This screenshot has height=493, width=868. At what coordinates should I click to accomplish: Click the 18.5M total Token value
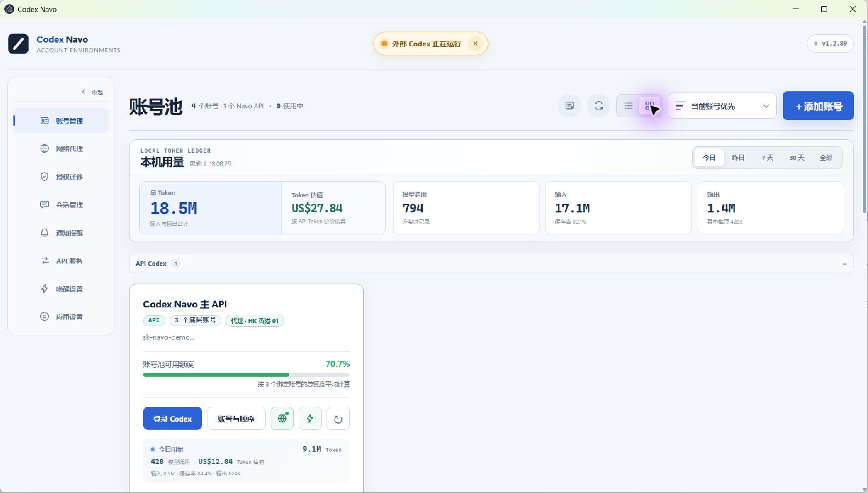[173, 208]
